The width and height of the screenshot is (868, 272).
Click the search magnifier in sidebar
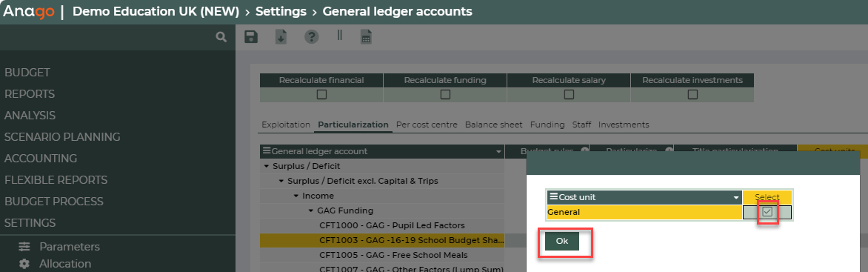221,37
